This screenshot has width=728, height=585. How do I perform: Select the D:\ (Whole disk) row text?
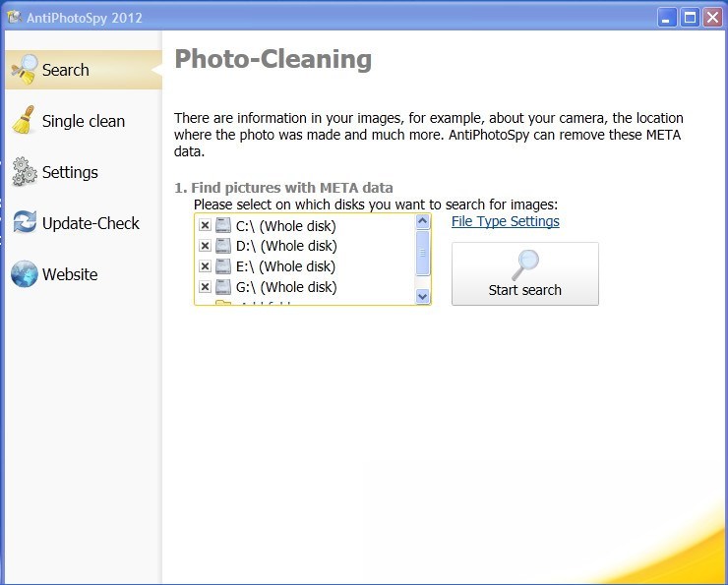pos(286,246)
